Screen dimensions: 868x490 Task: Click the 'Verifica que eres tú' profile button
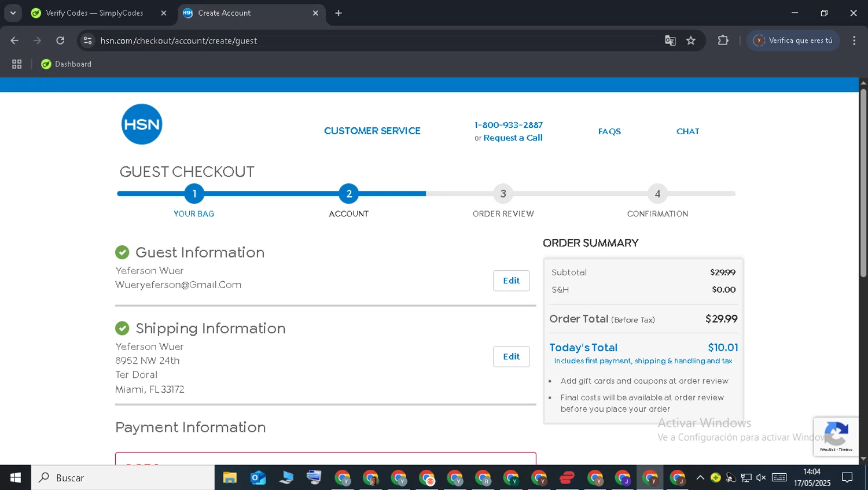coord(793,40)
